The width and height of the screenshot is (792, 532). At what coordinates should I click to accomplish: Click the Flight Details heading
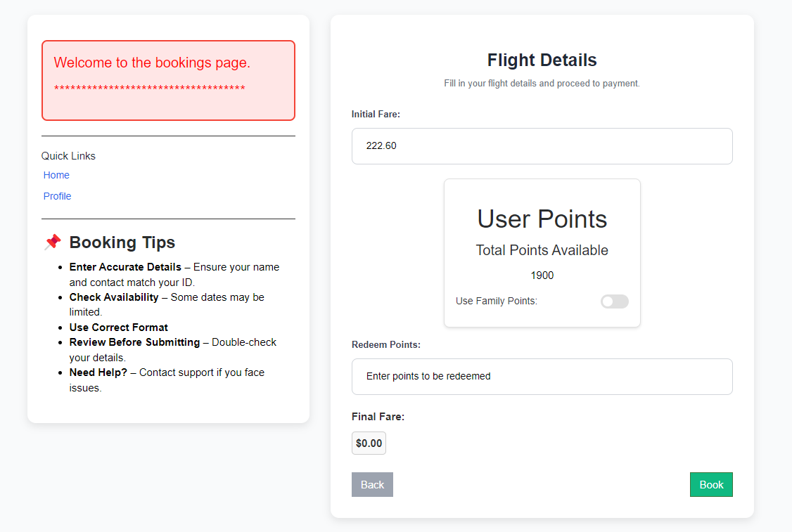(542, 60)
